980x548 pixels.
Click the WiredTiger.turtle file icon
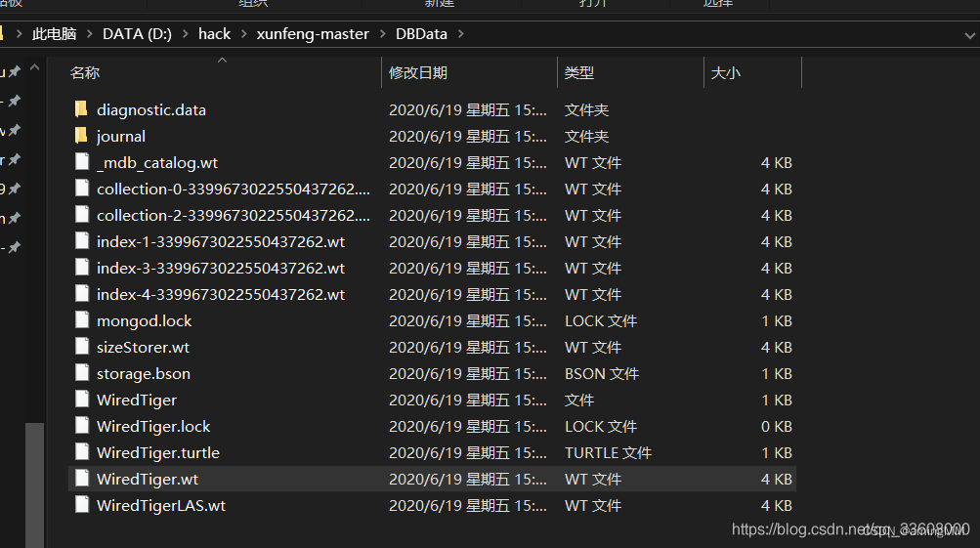tap(82, 451)
